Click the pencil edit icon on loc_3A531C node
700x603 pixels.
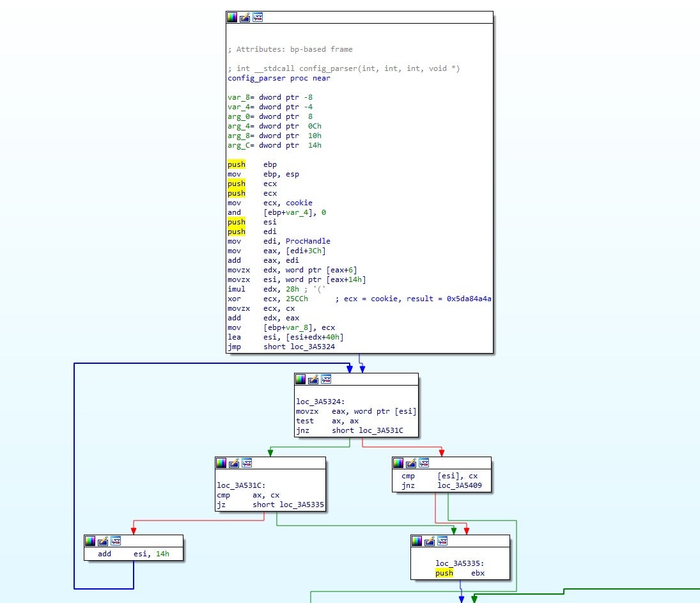pos(234,463)
